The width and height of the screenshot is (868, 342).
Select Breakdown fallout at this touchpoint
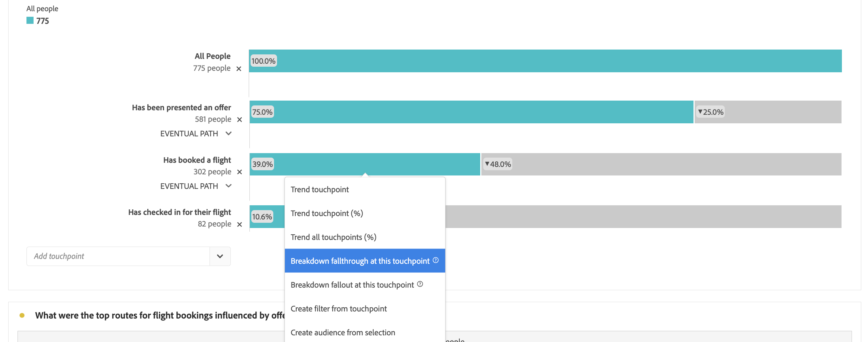coord(365,285)
